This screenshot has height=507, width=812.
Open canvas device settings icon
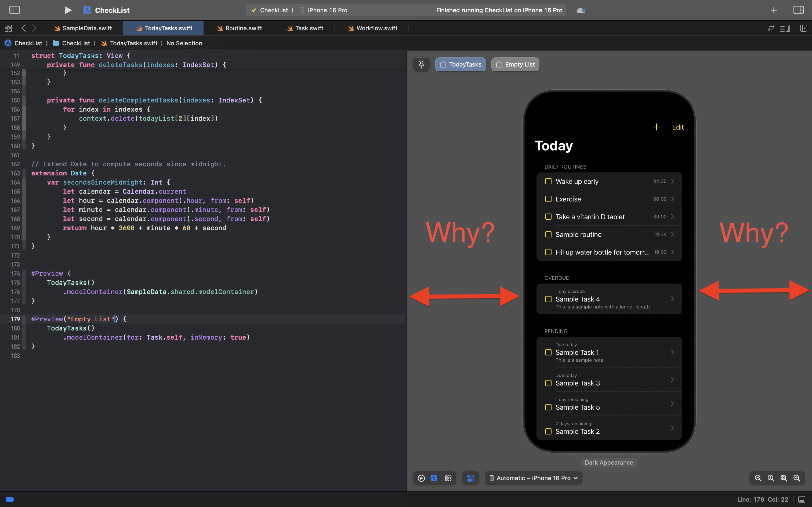pyautogui.click(x=470, y=478)
